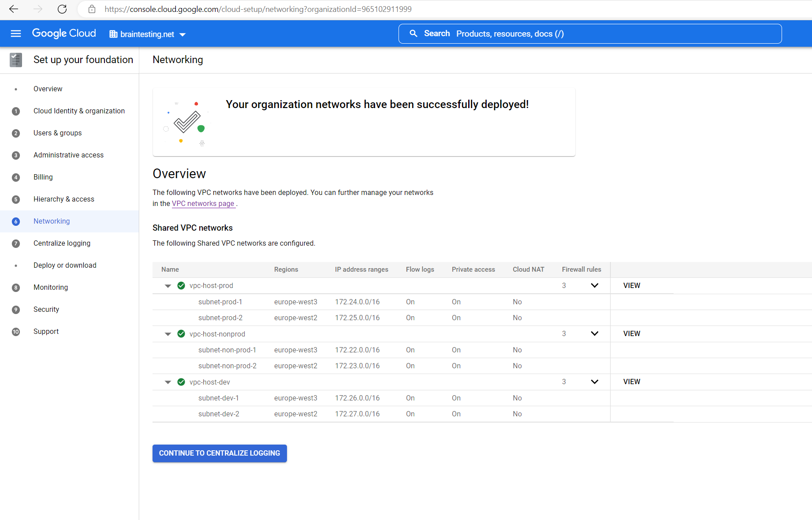Click the Set up your foundation checklist icon

pos(16,60)
